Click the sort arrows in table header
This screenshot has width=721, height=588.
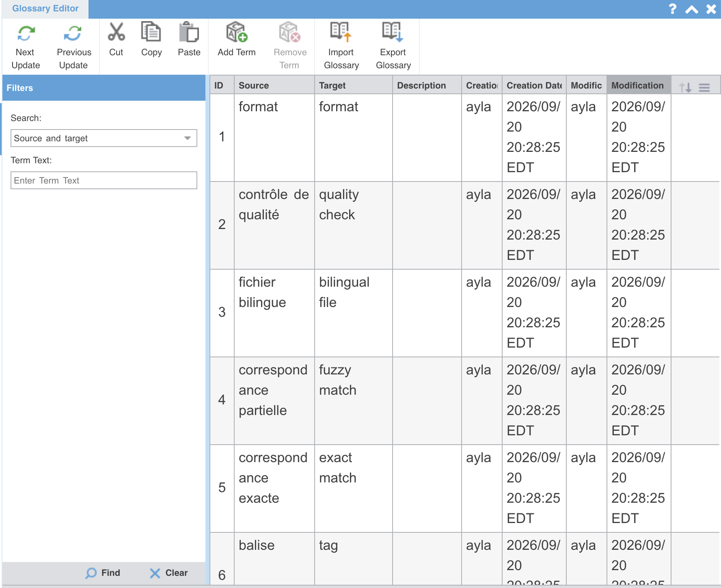(x=685, y=87)
